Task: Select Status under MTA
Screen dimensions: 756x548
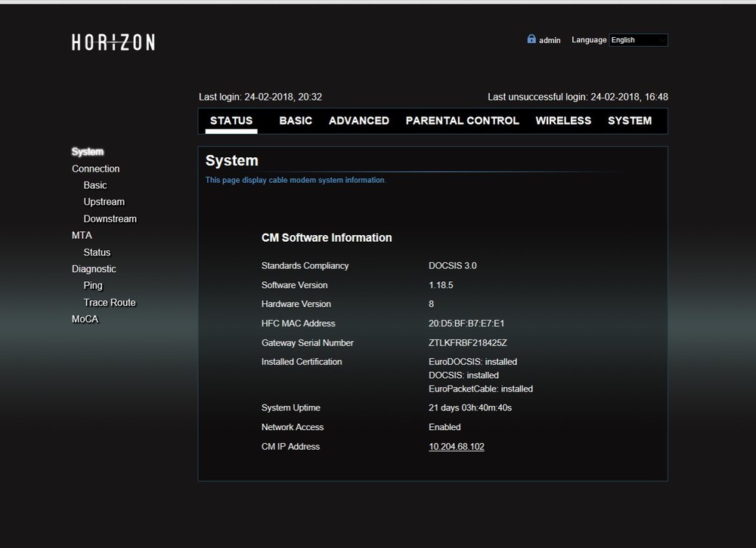Action: [x=97, y=252]
